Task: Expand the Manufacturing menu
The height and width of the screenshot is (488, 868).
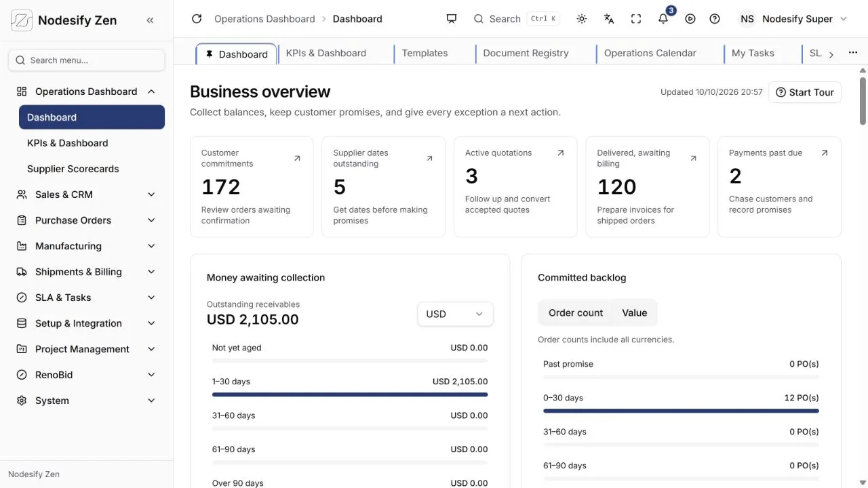Action: tap(87, 246)
